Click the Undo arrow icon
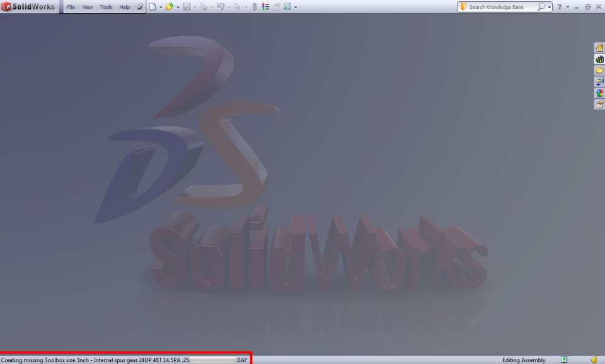 (221, 6)
